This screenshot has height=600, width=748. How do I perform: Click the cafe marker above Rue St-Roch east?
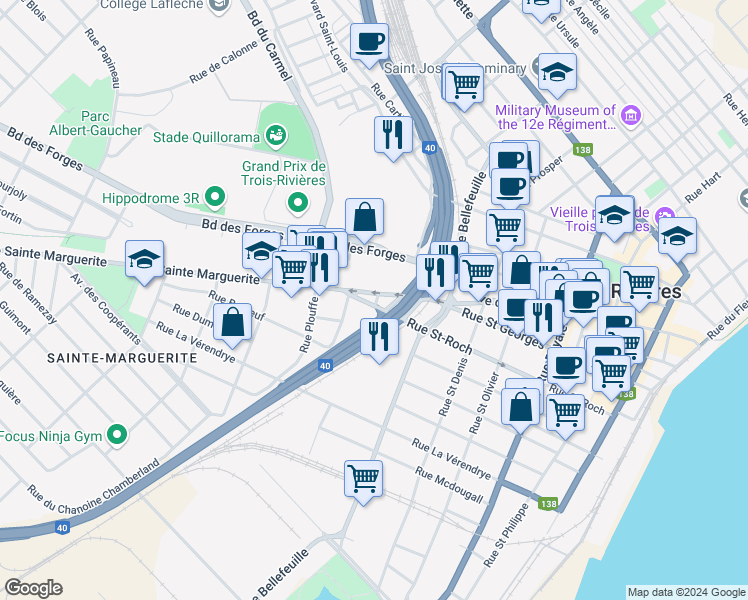click(x=566, y=367)
